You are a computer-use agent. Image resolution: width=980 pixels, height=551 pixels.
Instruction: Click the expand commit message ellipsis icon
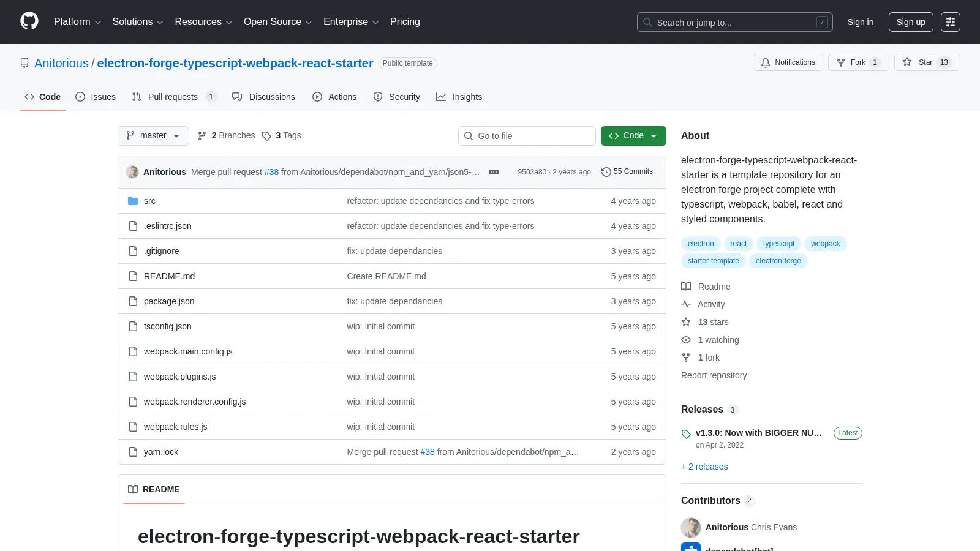point(494,172)
